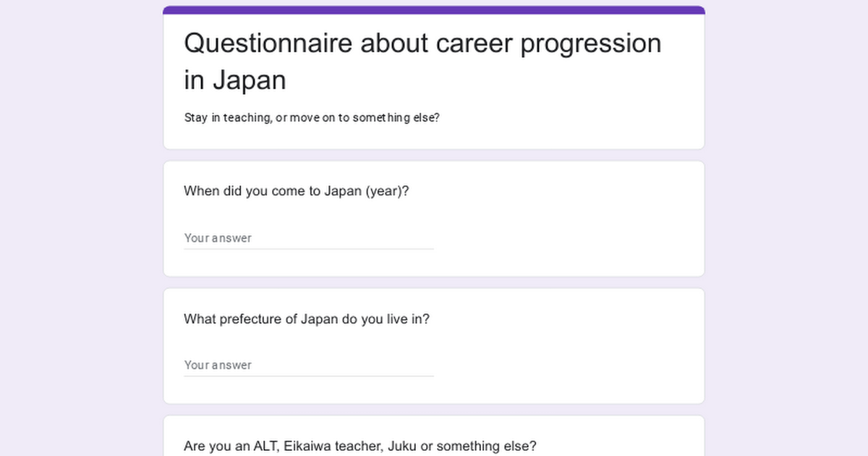Click the 'What prefecture of Japan' question label
Image resolution: width=868 pixels, height=456 pixels.
307,318
